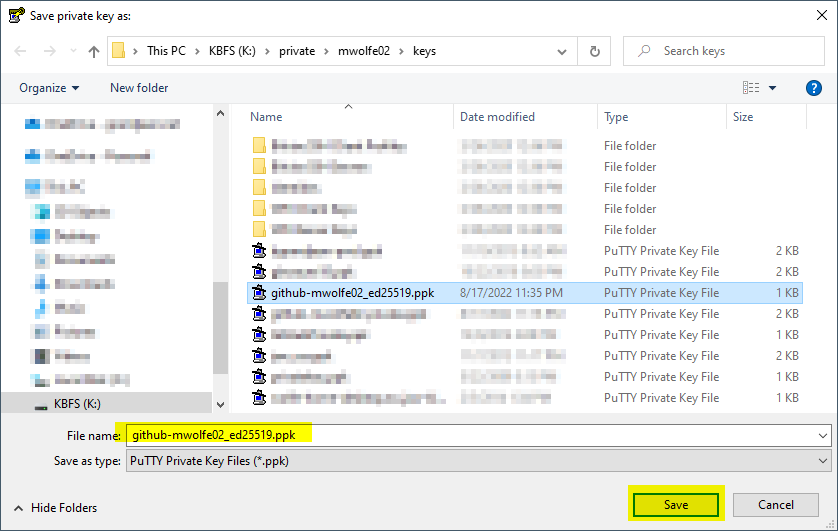Click New folder in the toolbar
This screenshot has width=838, height=531.
pyautogui.click(x=139, y=88)
